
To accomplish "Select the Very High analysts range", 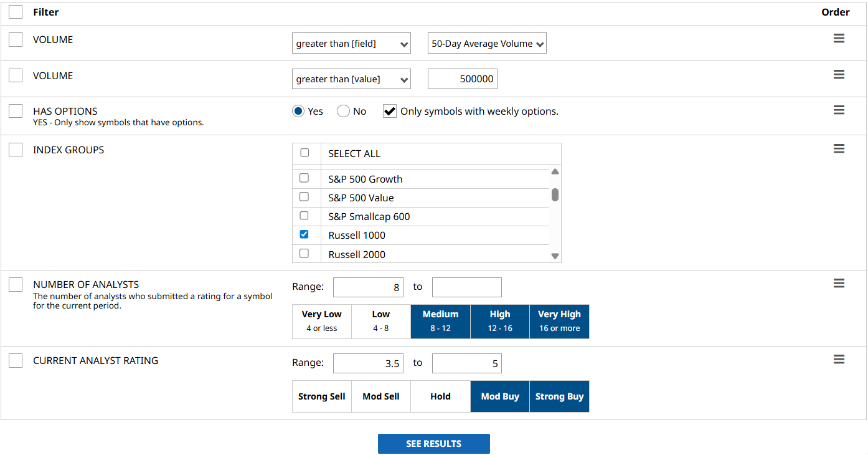I will click(x=559, y=321).
